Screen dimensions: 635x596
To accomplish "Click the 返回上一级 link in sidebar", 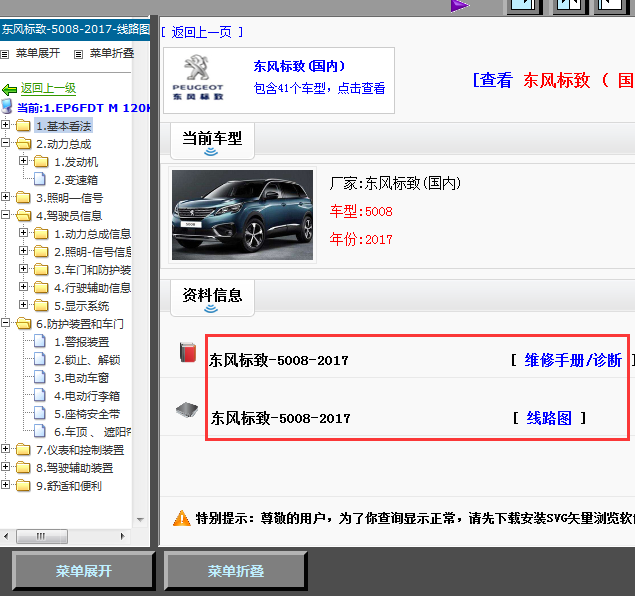I will [x=48, y=88].
